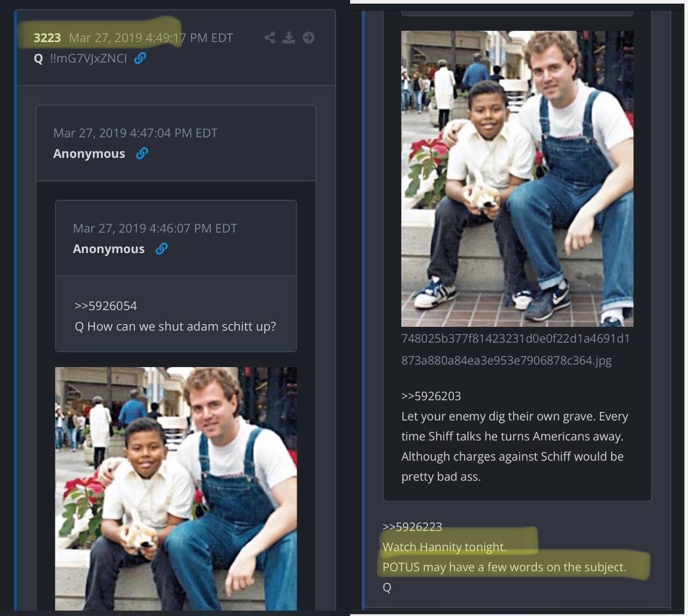
Task: Click the text 'pretty bad ass.'
Action: (441, 477)
